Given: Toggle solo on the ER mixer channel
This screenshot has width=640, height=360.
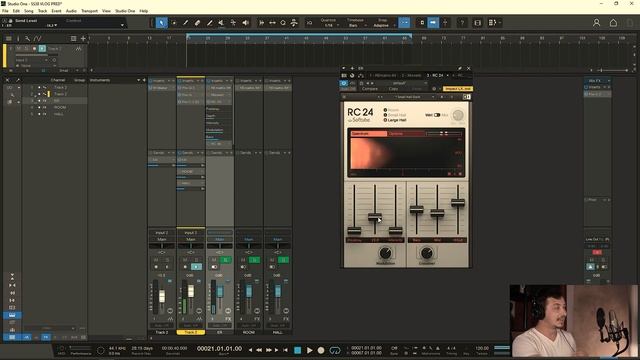Looking at the screenshot, I should (226, 260).
